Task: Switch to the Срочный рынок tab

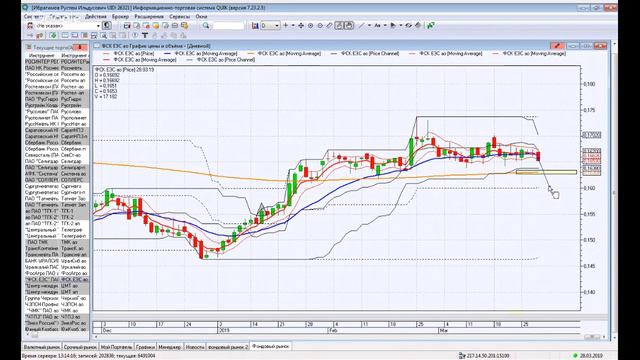Action: (80, 347)
